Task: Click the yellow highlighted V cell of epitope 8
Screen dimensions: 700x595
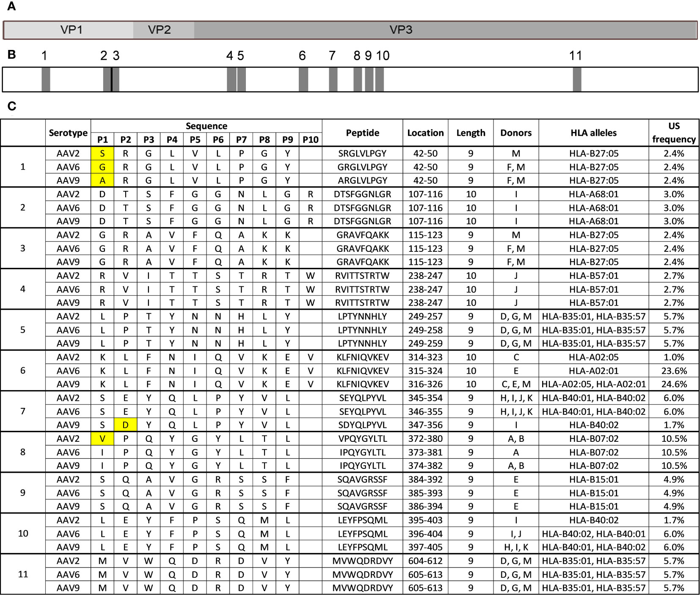Action: [x=102, y=438]
